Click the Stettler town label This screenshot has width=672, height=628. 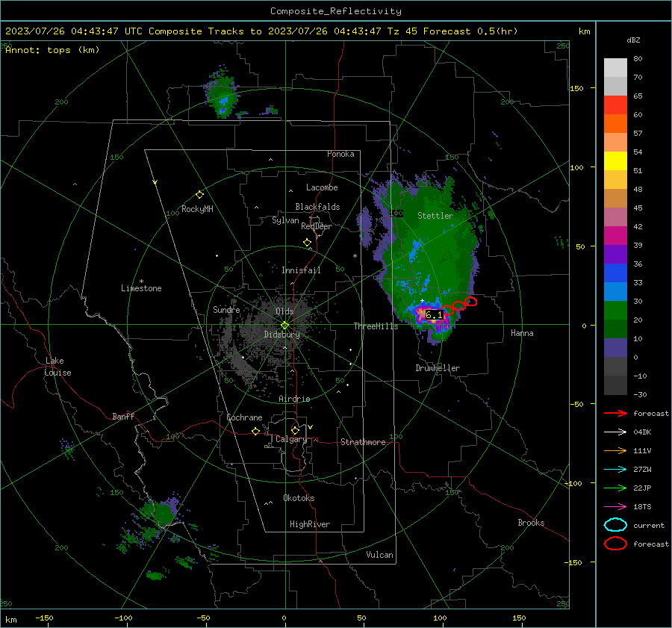(x=435, y=216)
